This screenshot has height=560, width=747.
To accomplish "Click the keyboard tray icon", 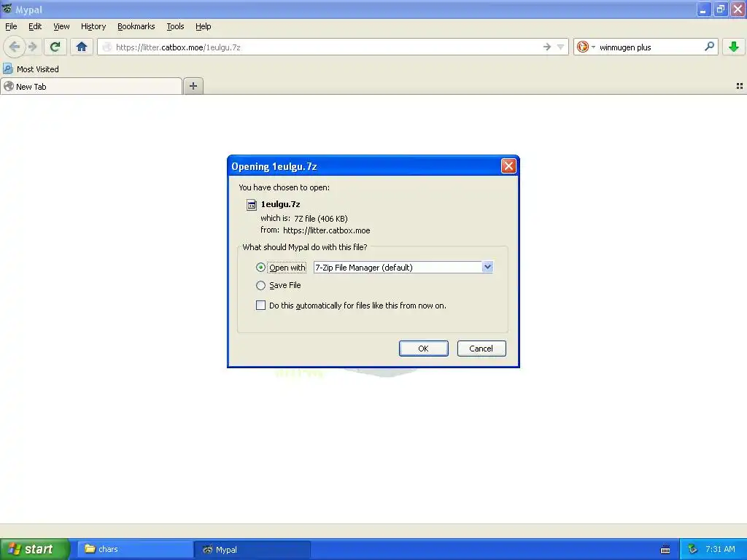I will click(665, 550).
